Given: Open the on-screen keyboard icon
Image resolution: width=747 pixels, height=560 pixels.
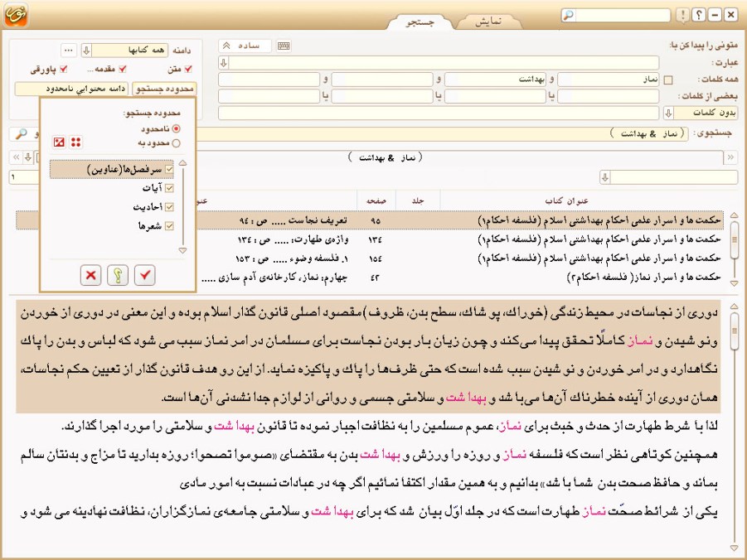Looking at the screenshot, I should click(x=284, y=46).
